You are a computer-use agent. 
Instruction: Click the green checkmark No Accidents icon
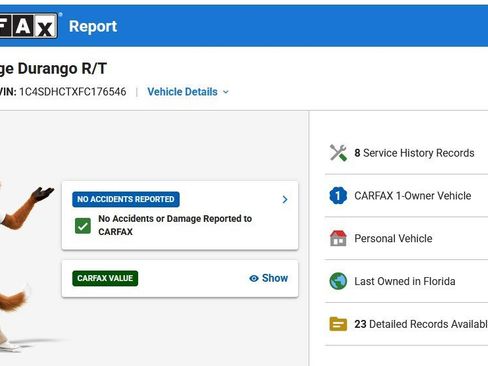[x=83, y=226]
